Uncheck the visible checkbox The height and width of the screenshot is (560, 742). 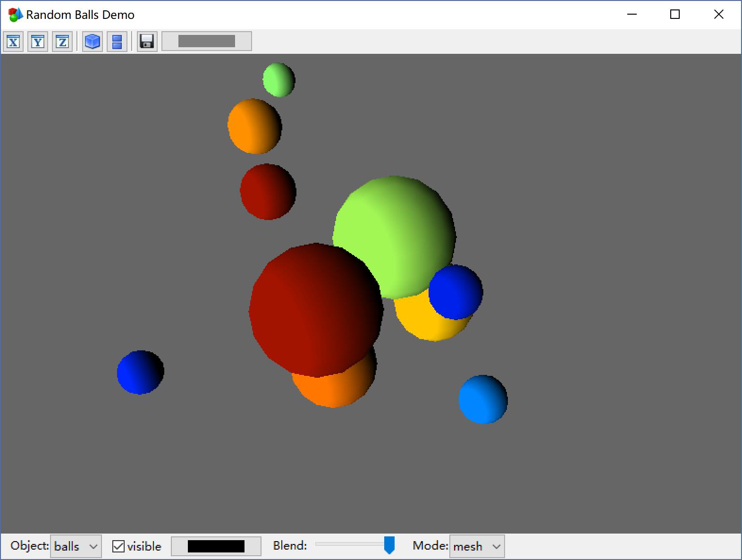(x=118, y=546)
